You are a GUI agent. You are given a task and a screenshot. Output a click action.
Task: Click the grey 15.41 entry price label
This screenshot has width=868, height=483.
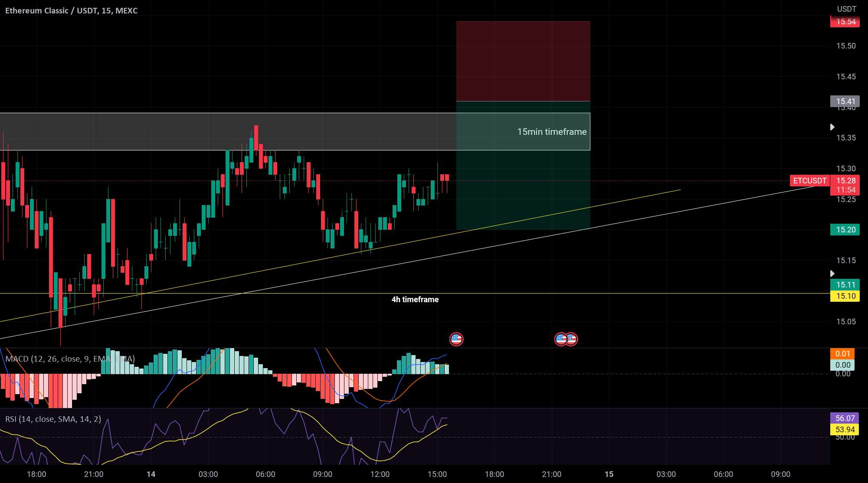point(845,101)
